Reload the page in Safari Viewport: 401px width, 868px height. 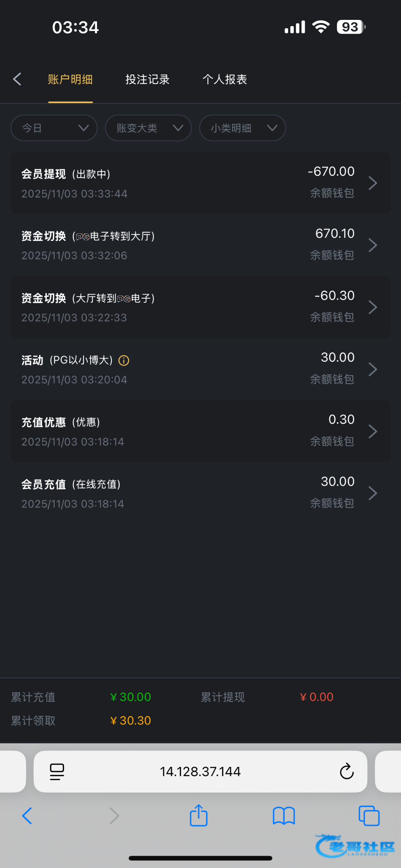coord(346,771)
